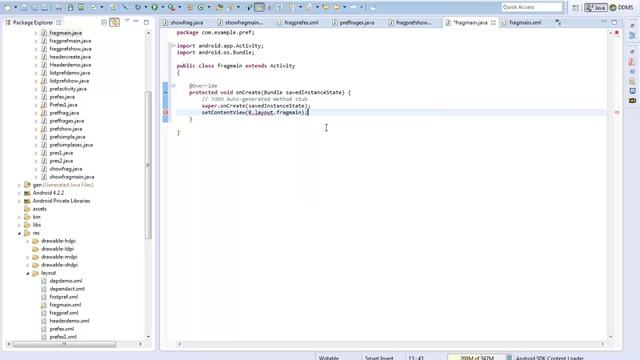Switch to the Java perspective

[596, 7]
